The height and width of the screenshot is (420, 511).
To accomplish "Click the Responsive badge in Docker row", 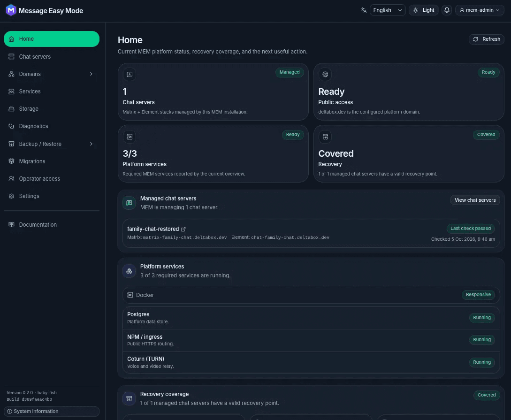I will 478,295.
